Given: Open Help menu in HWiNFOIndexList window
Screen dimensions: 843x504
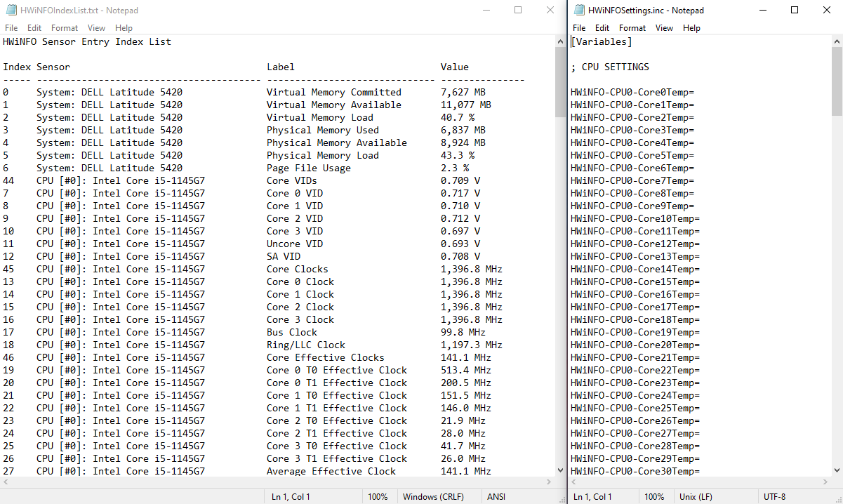Looking at the screenshot, I should pos(124,28).
